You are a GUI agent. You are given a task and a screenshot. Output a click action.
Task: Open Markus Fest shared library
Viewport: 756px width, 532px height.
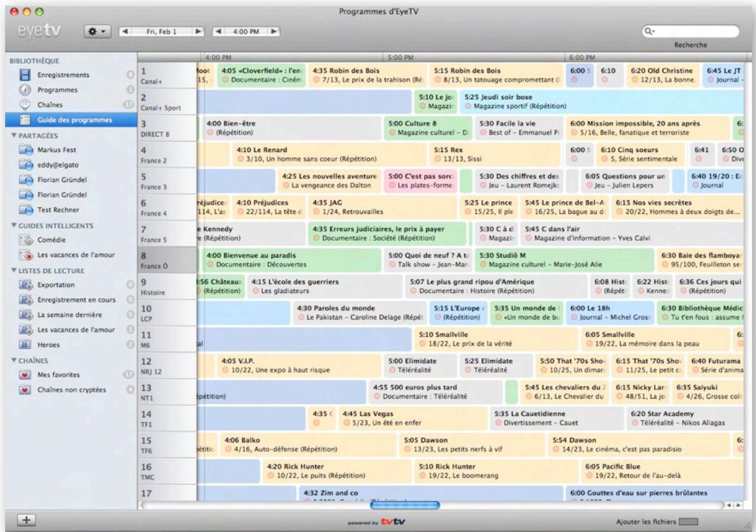(x=57, y=150)
